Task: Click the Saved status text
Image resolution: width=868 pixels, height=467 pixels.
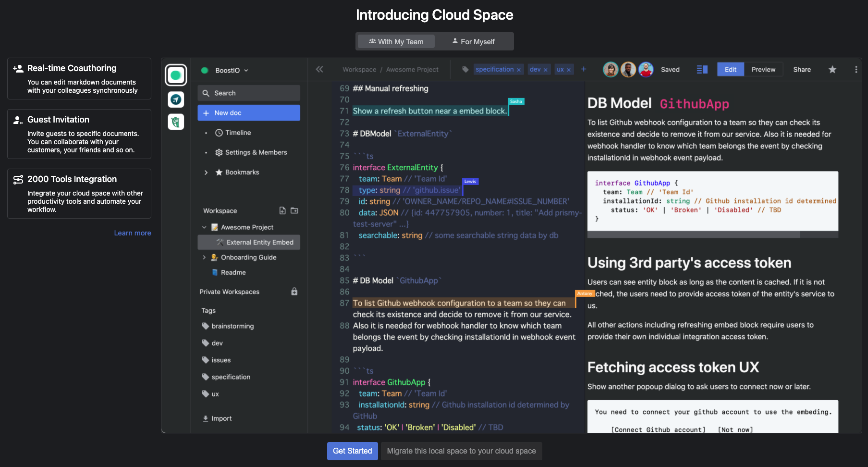Action: click(670, 70)
